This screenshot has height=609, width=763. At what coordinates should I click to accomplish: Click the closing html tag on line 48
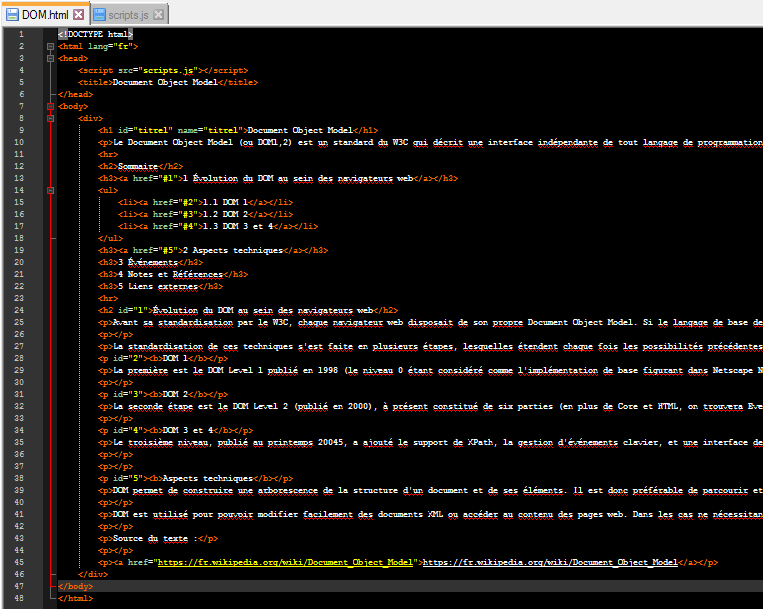75,598
